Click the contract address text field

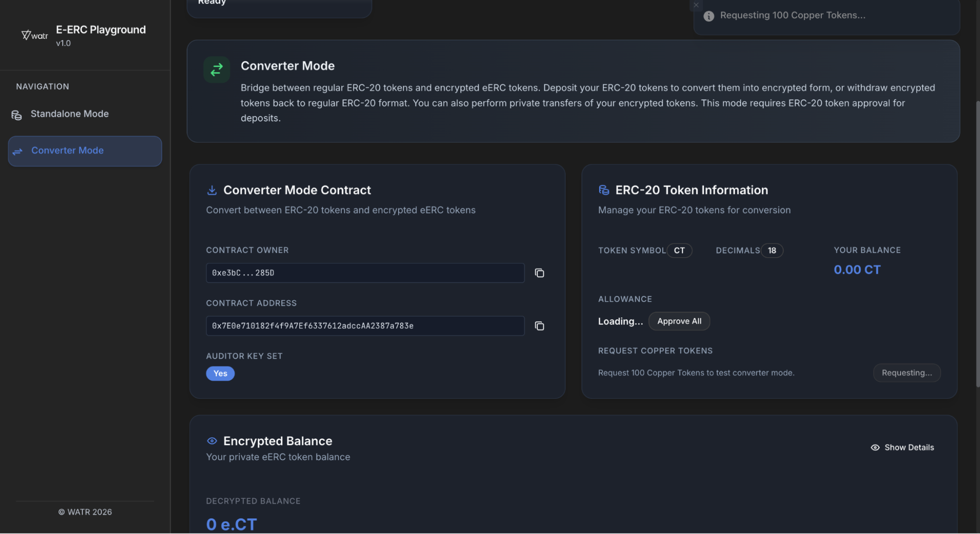pos(365,326)
